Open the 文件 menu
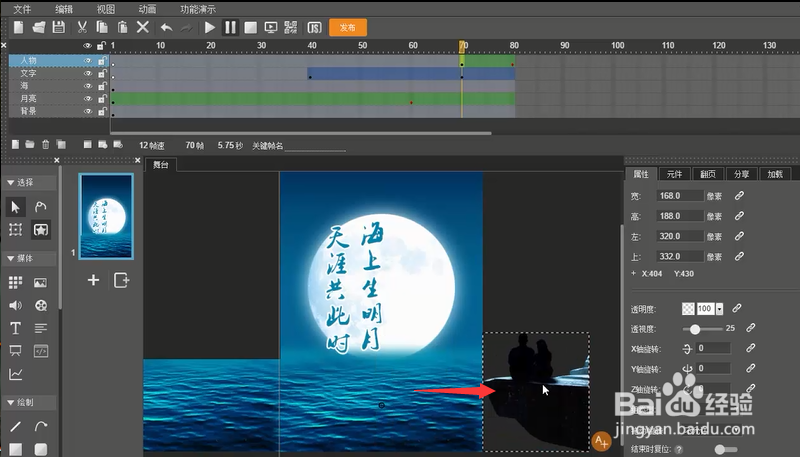 click(x=22, y=9)
